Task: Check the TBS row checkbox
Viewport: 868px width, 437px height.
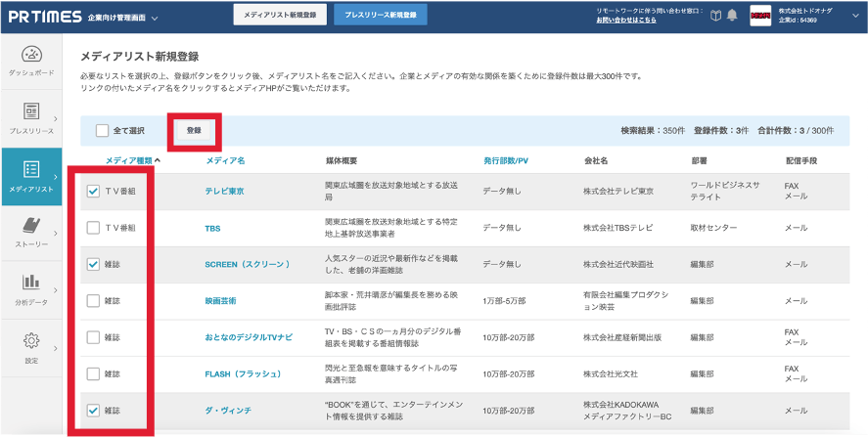Action: [94, 228]
